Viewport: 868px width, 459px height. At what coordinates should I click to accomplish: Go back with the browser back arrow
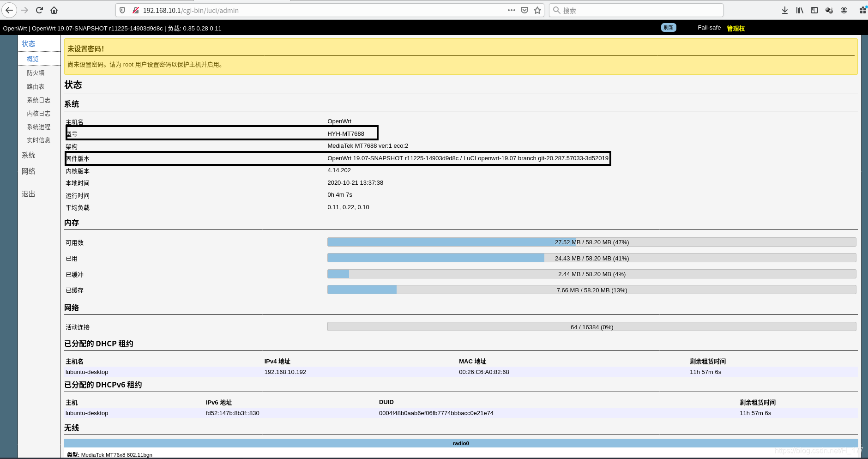tap(10, 10)
